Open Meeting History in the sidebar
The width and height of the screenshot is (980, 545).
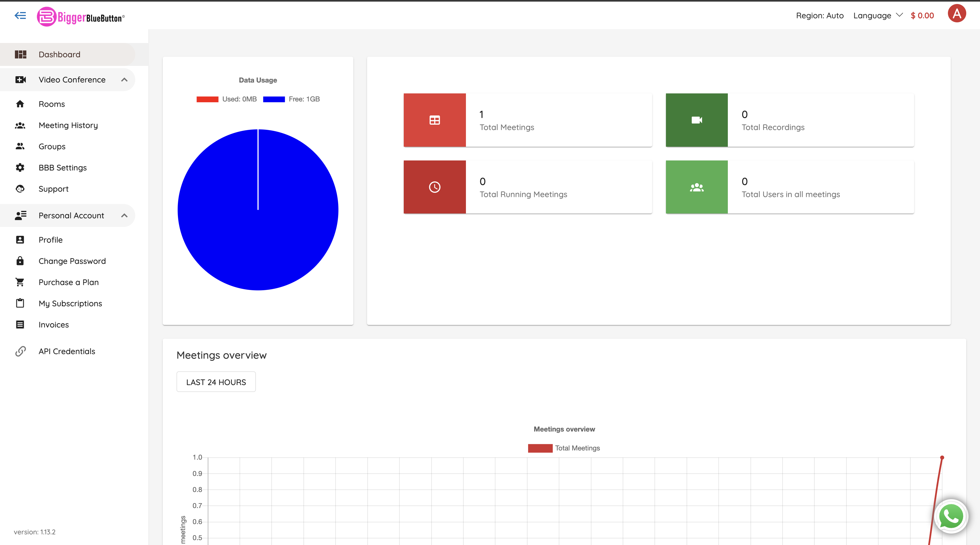pyautogui.click(x=68, y=125)
